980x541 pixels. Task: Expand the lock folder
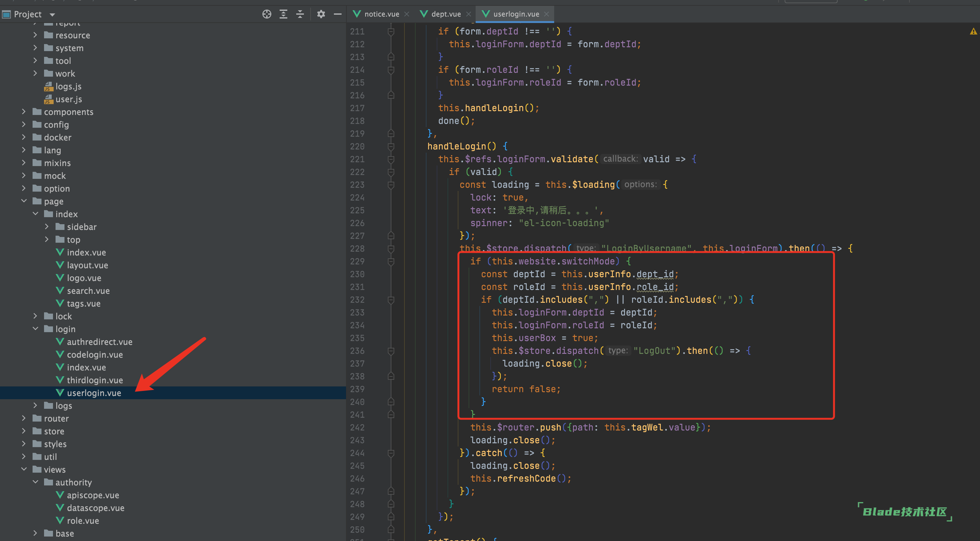click(35, 316)
